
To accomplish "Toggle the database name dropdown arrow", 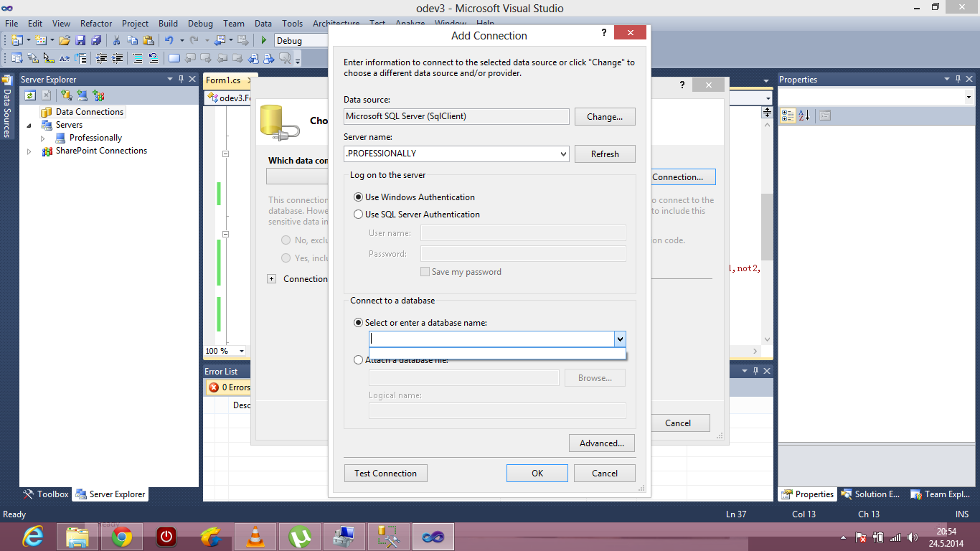I will click(620, 339).
